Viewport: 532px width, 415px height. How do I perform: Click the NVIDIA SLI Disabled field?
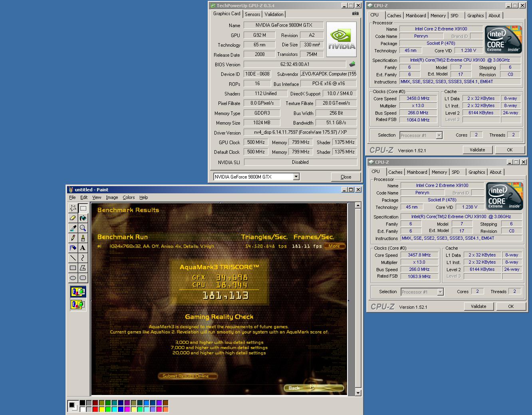(300, 162)
